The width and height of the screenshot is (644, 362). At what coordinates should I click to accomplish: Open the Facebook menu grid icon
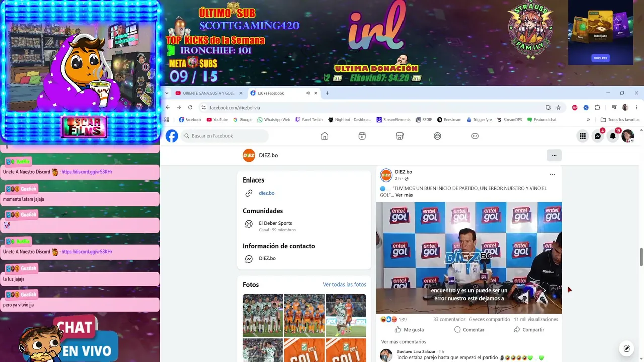[x=583, y=136]
